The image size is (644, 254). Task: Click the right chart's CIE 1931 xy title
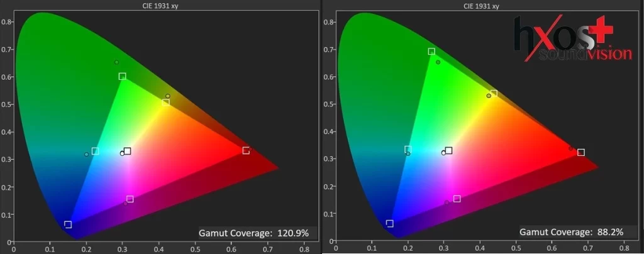pyautogui.click(x=482, y=6)
